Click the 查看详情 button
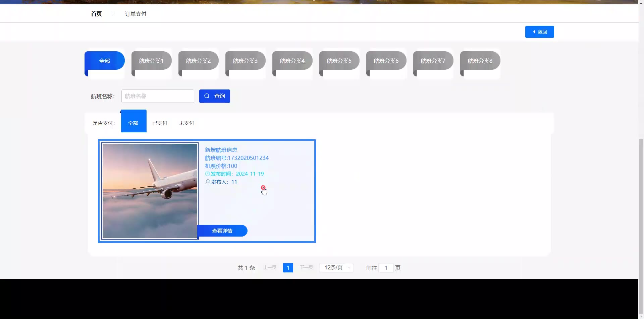The image size is (644, 319). [222, 231]
